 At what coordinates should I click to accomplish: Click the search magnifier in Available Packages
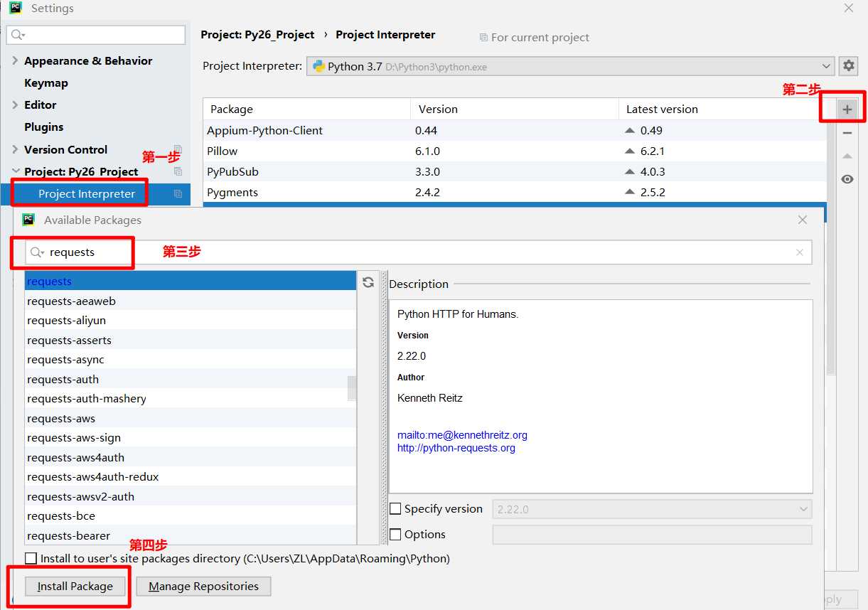[x=37, y=252]
